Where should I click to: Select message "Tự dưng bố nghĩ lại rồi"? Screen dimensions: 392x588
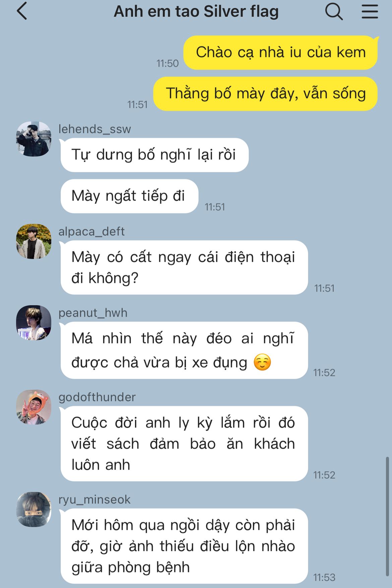pos(154,155)
